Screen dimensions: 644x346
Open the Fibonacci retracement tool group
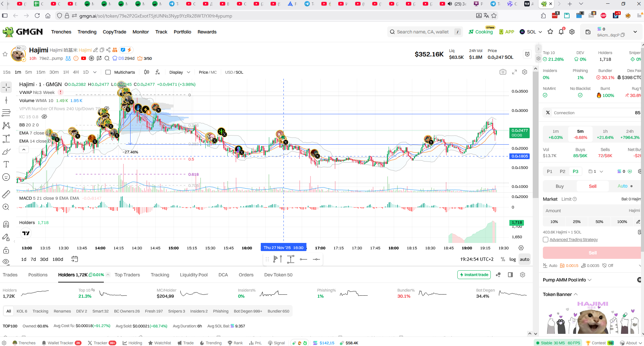click(6, 113)
